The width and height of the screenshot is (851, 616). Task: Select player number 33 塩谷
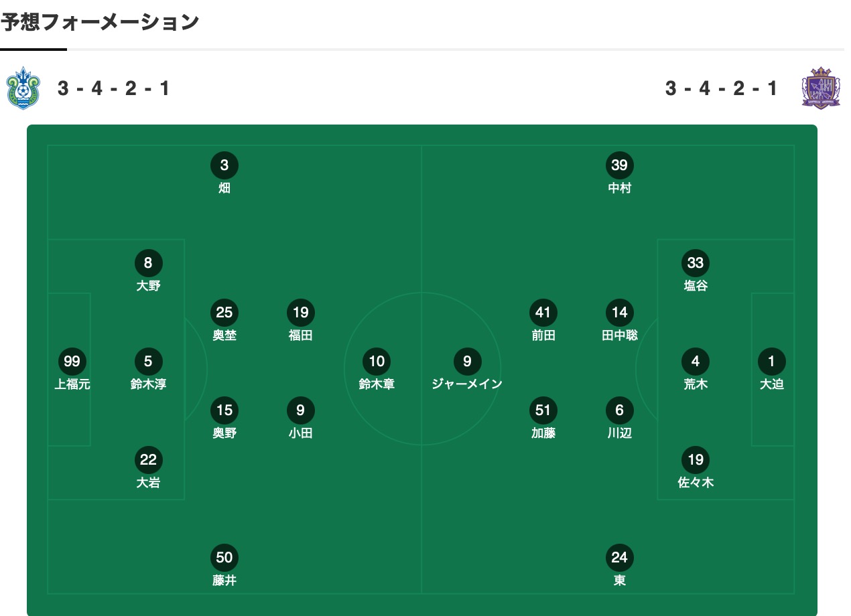pos(696,263)
